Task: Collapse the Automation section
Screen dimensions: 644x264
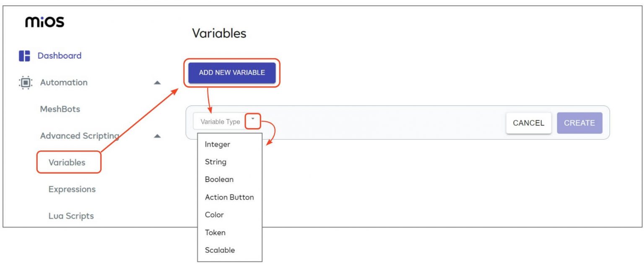Action: (157, 83)
